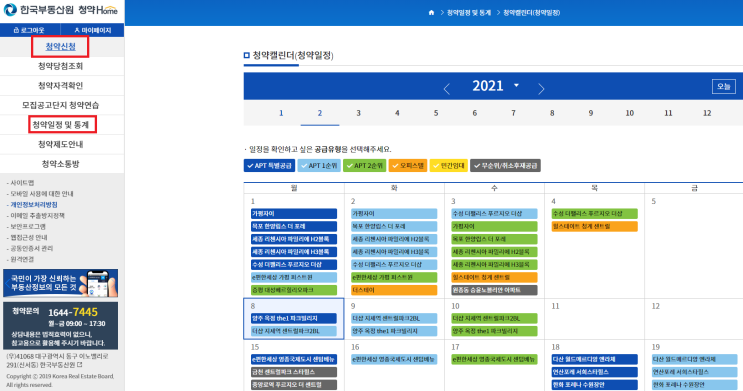Click the 이메일 추출방지정책 link

37,216
